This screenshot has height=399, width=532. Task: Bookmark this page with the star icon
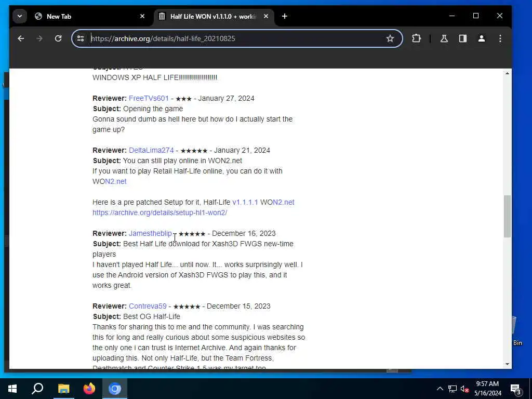[390, 38]
